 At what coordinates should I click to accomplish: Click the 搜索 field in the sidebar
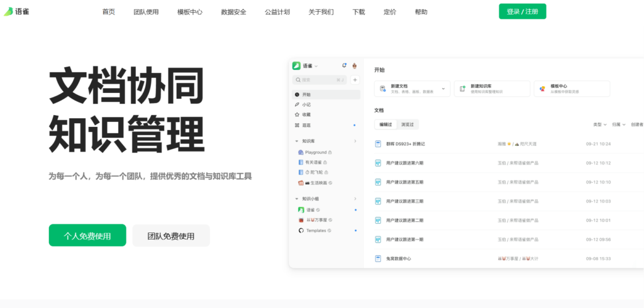coord(319,80)
